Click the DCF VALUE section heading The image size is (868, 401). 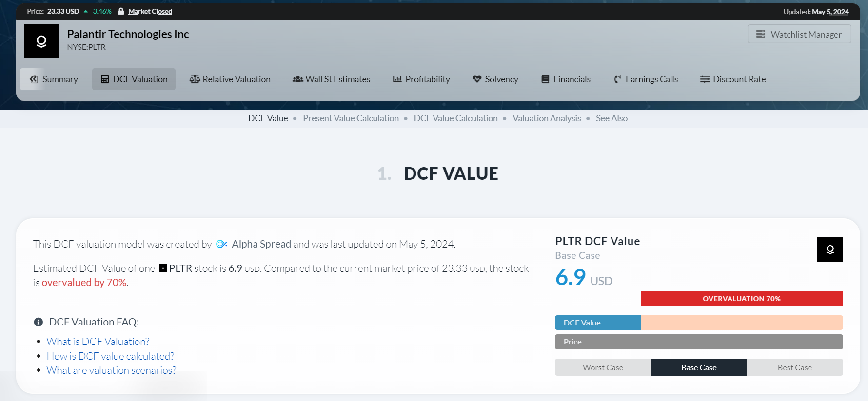(x=451, y=173)
